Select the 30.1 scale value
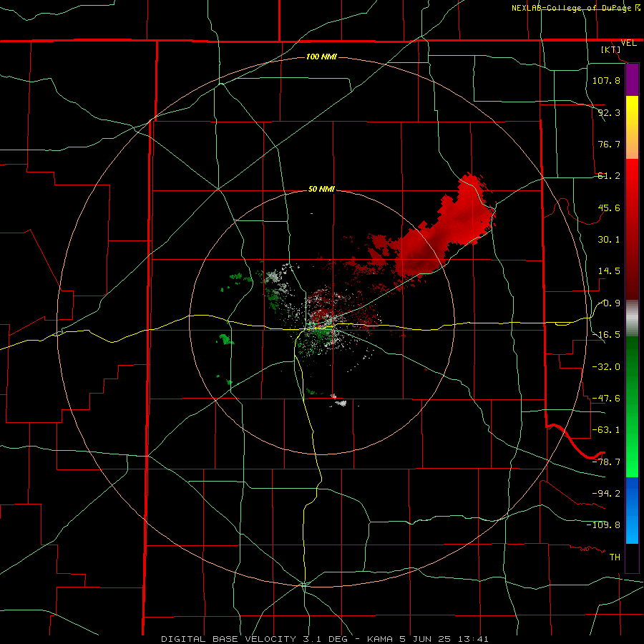Viewport: 644px width, 644px height. pyautogui.click(x=609, y=240)
